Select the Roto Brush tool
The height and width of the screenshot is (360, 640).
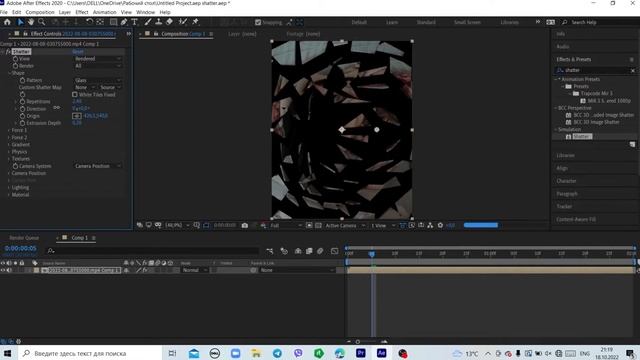point(182,22)
